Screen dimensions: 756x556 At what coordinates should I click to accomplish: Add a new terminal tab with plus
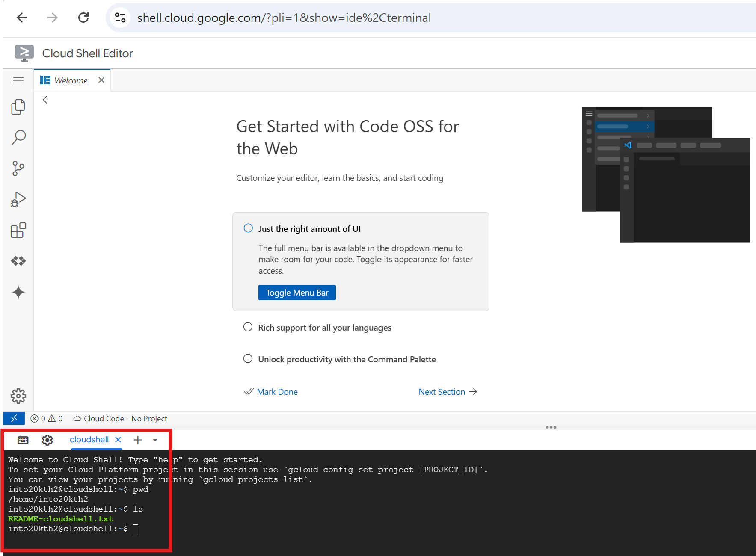click(138, 440)
